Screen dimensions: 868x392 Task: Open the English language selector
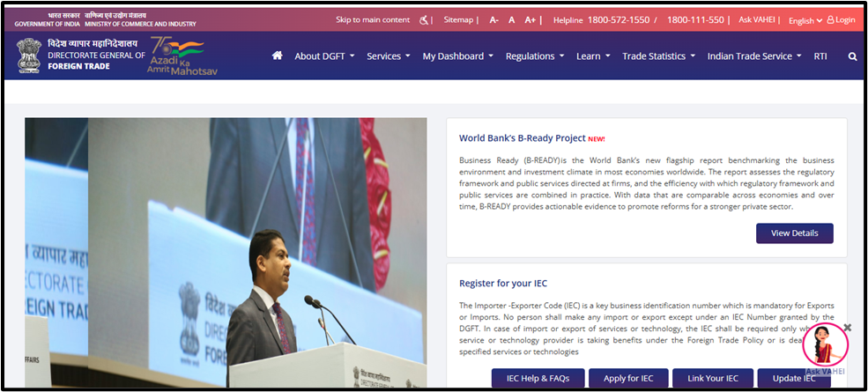(805, 21)
